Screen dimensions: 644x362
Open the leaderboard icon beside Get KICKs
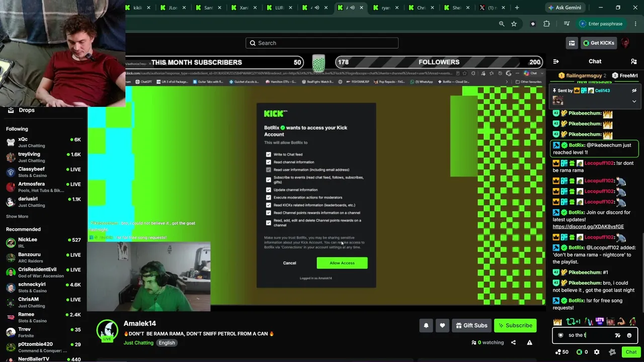pos(572,43)
